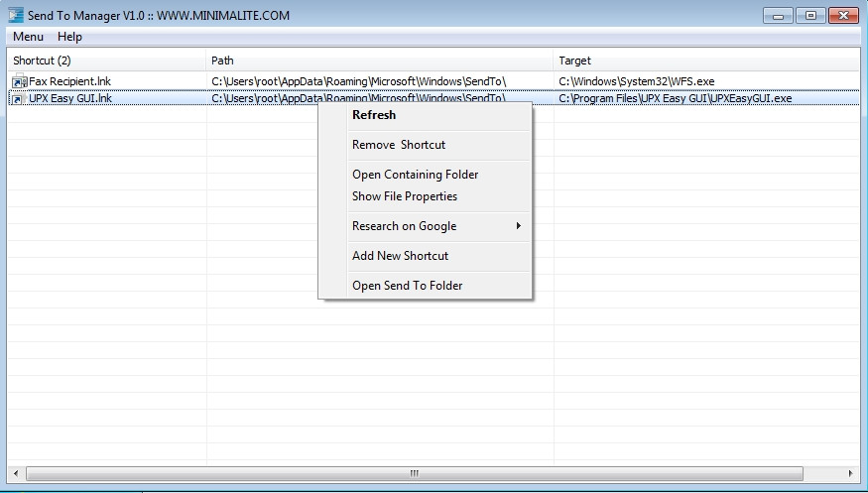This screenshot has height=493, width=868.
Task: Select the UPX Easy GUI.lnk shortcut icon
Action: (x=18, y=98)
